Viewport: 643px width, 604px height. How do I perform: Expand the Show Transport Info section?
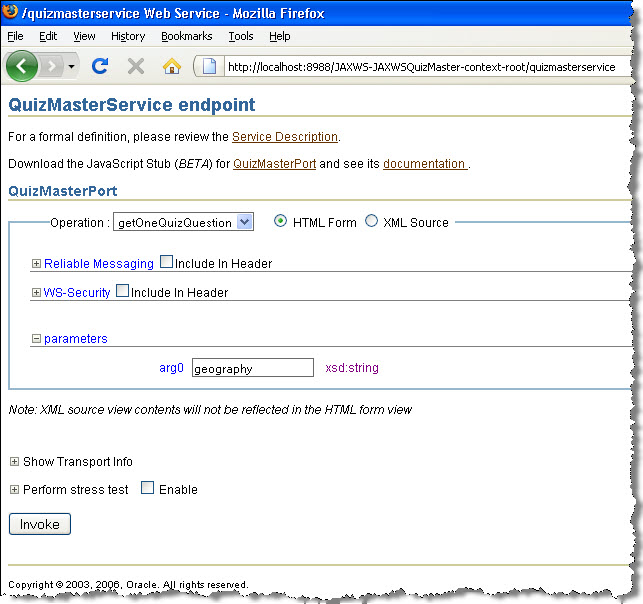(14, 462)
